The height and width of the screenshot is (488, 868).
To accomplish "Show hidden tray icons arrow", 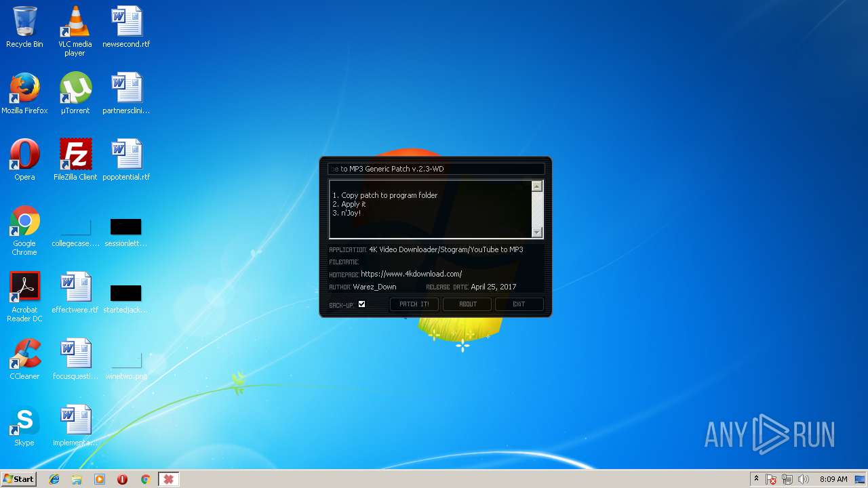I will (756, 479).
